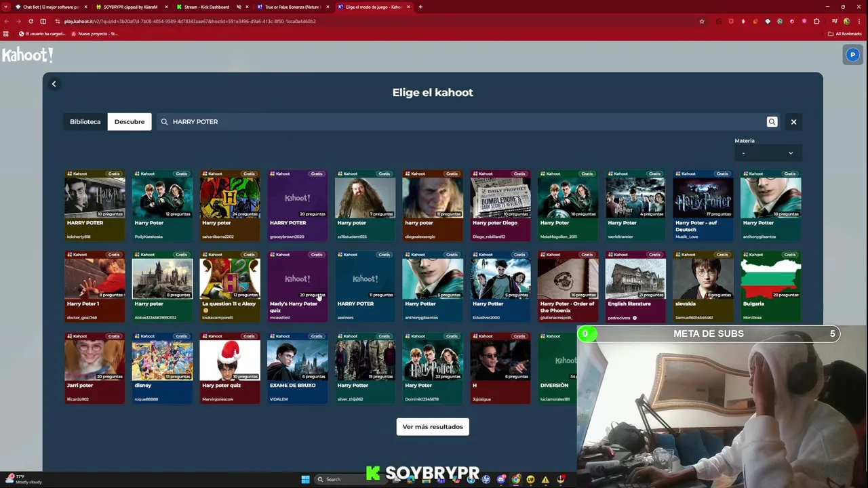Close the Elige el modo de juego tab
This screenshot has width=868, height=488.
[x=408, y=7]
